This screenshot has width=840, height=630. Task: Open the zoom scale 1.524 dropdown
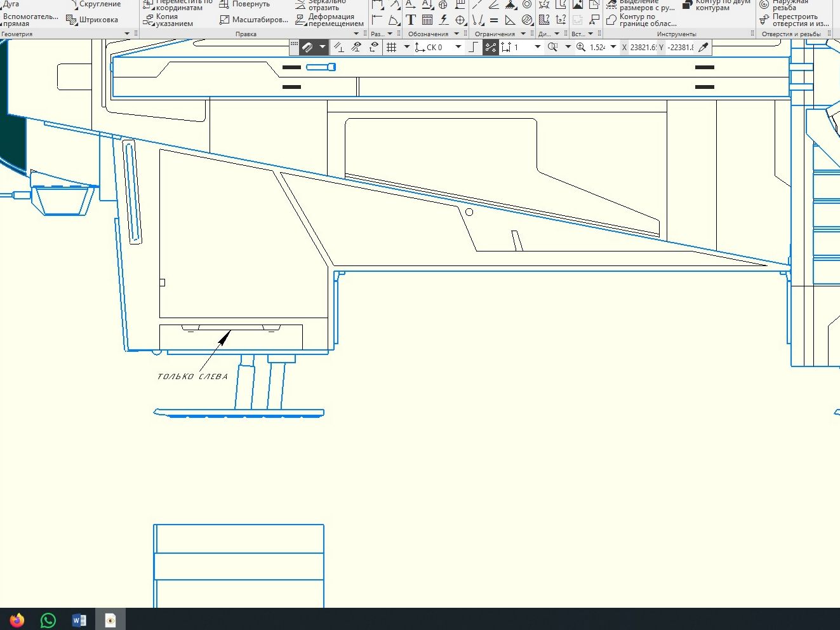613,48
